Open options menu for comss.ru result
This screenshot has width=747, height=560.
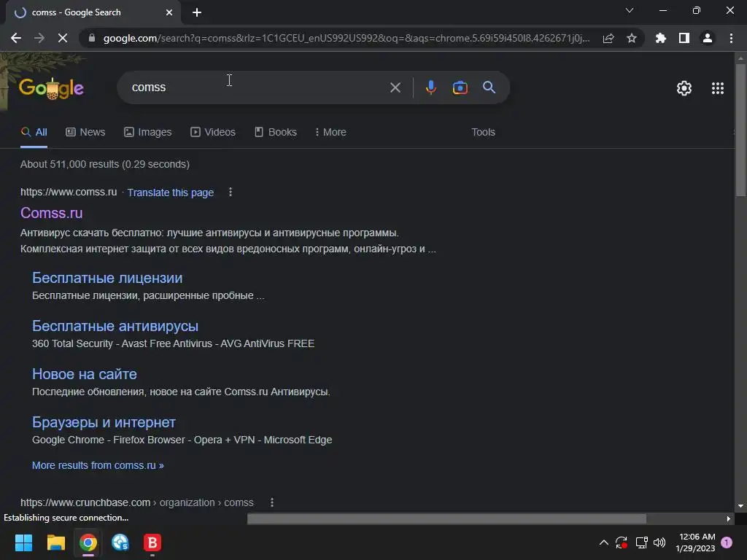point(230,192)
